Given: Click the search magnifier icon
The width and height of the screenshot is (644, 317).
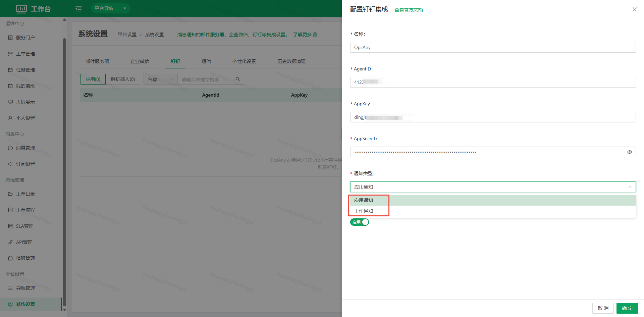Looking at the screenshot, I should (x=238, y=79).
